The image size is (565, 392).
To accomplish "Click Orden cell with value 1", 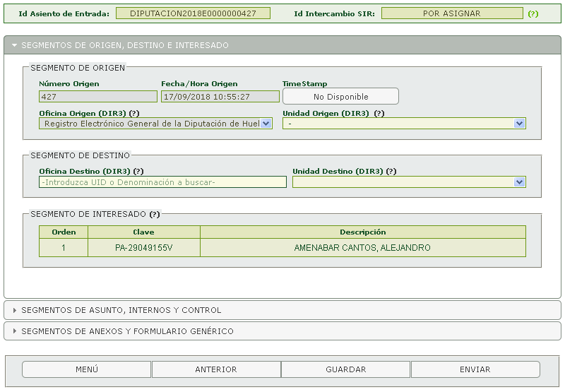I will pyautogui.click(x=64, y=248).
